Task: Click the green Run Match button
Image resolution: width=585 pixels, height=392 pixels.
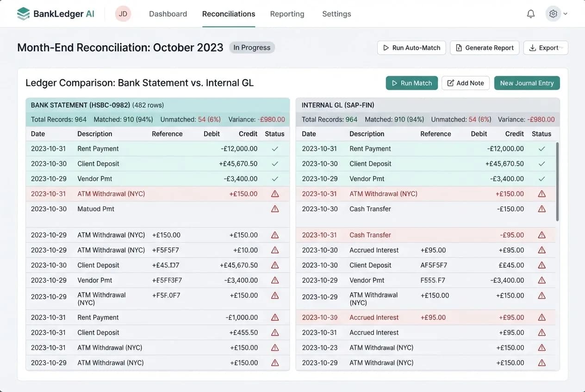Action: [x=411, y=83]
